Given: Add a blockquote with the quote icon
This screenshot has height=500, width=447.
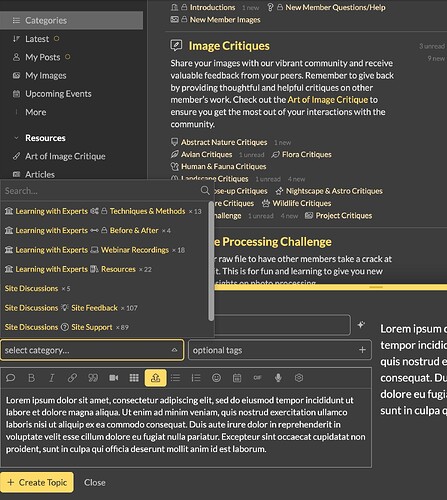Looking at the screenshot, I should coord(93,378).
